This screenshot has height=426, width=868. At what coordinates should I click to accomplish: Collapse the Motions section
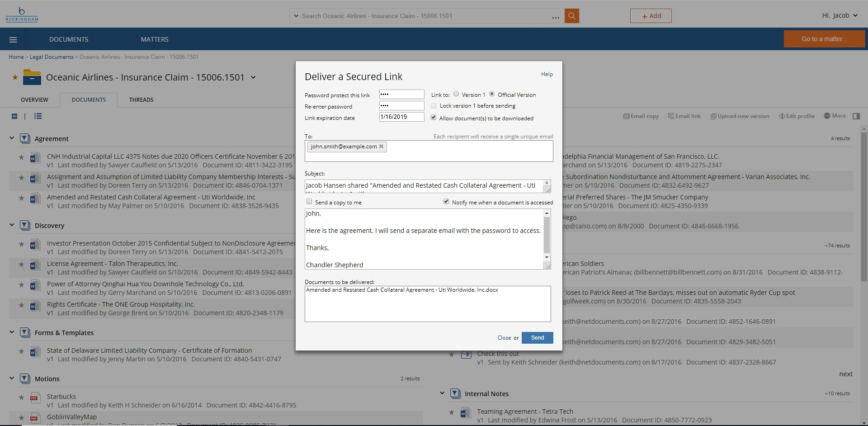click(x=12, y=378)
